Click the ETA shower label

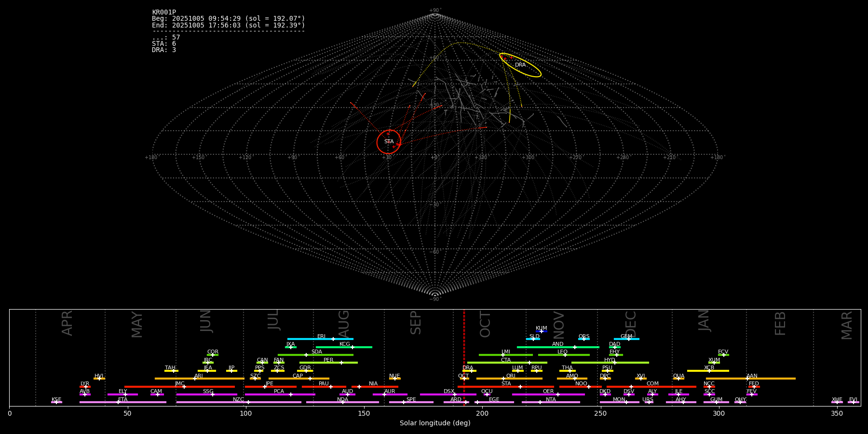123,400
